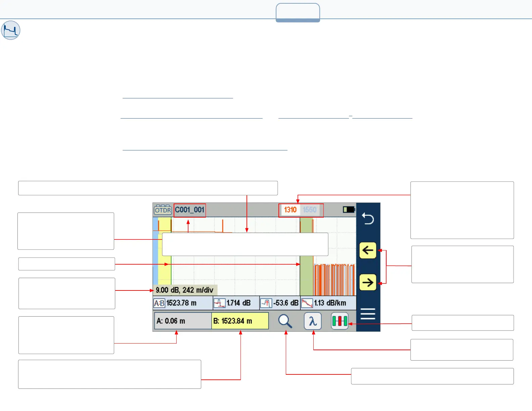Click the 1523.78 m distance value
This screenshot has height=411, width=532.
[x=181, y=303]
